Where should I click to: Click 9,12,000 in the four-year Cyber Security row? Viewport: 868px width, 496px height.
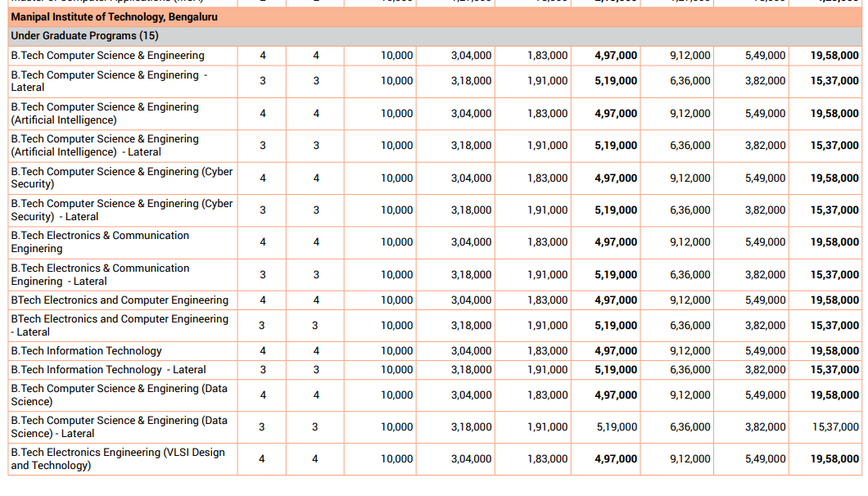click(689, 178)
